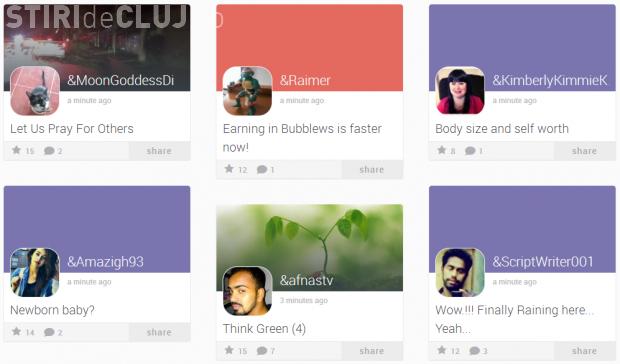Open &MoonGoddessDi profile link
Screen dimensions: 620x364
pos(121,80)
